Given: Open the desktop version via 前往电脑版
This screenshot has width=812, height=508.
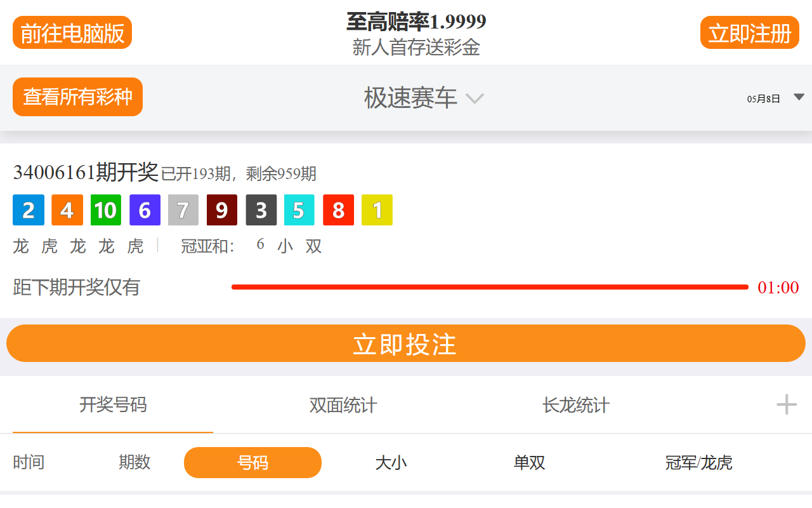Looking at the screenshot, I should pyautogui.click(x=72, y=32).
